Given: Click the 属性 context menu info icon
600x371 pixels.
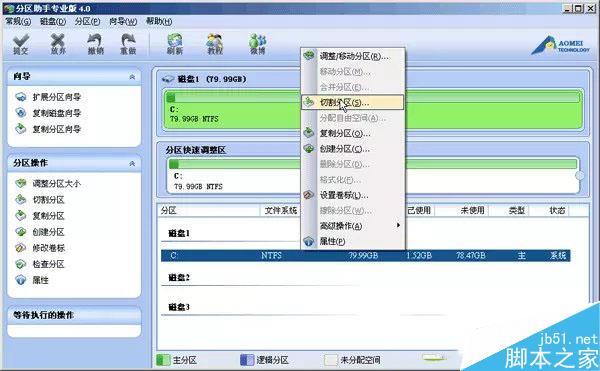Looking at the screenshot, I should (x=309, y=241).
